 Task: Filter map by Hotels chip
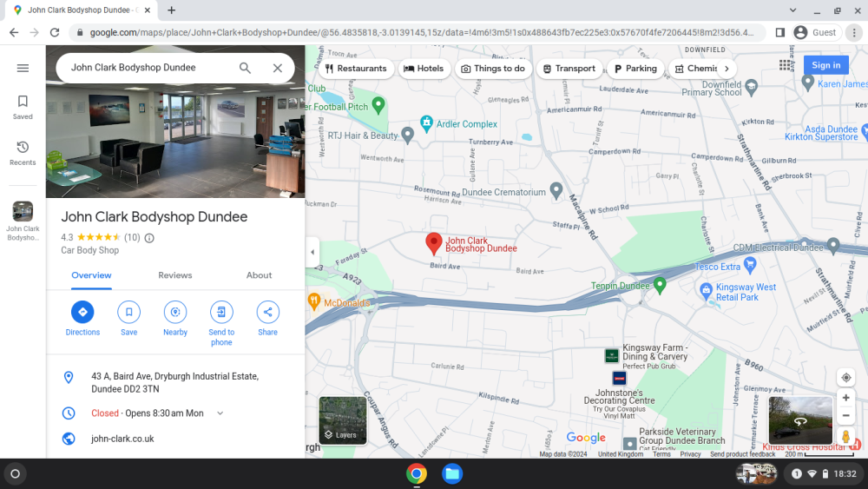[x=424, y=69]
